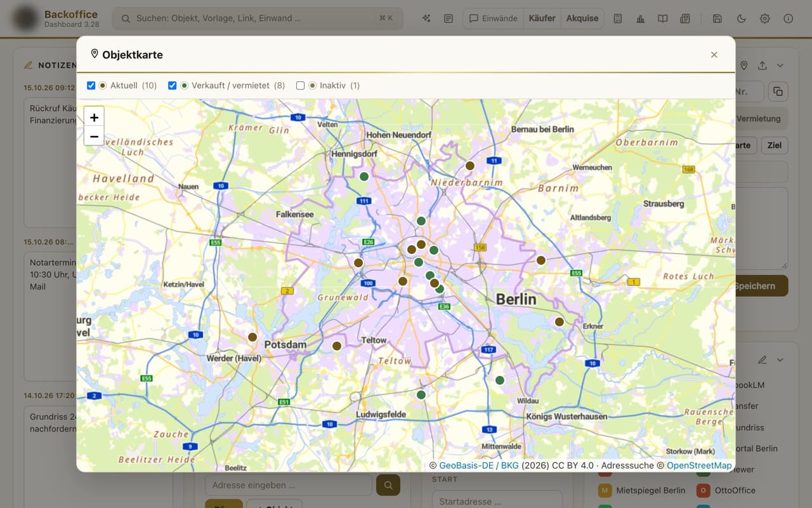Open the calculator icon in the top toolbar
Viewport: 812px width, 508px height.
coord(618,18)
